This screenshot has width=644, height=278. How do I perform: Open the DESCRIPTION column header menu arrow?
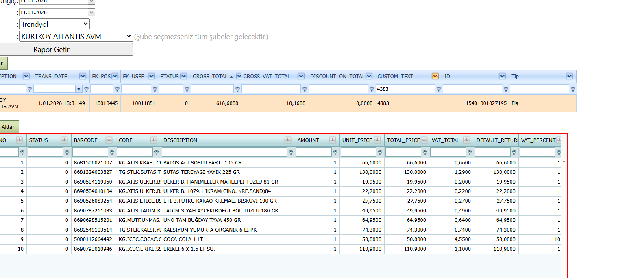288,140
